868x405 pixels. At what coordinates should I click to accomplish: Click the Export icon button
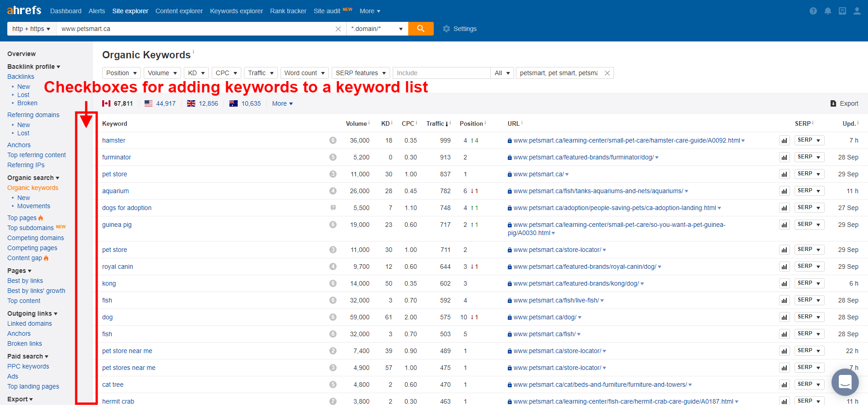point(833,103)
